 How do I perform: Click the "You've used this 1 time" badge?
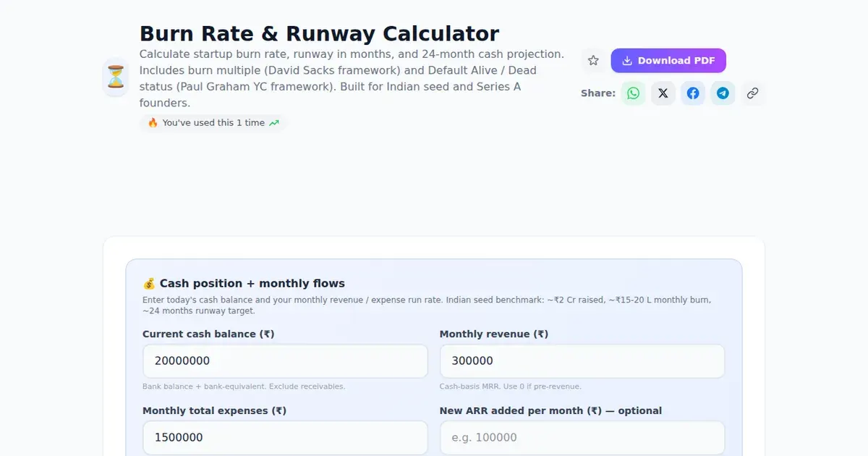[213, 123]
